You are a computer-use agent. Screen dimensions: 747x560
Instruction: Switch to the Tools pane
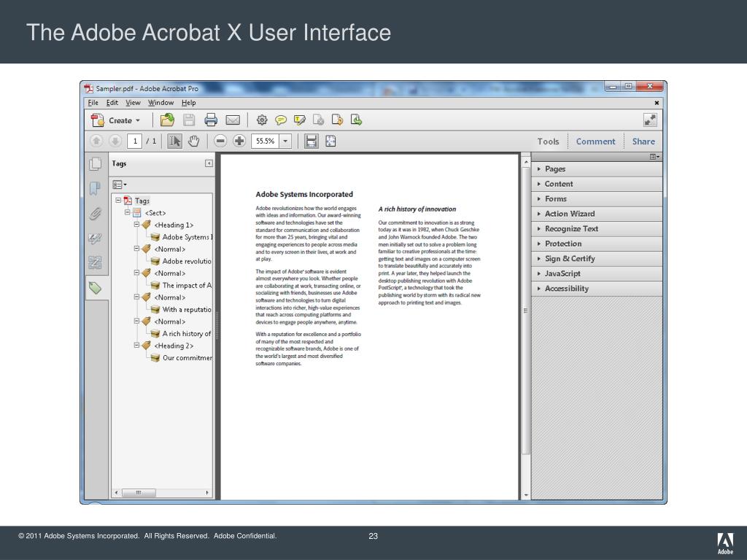pos(548,141)
